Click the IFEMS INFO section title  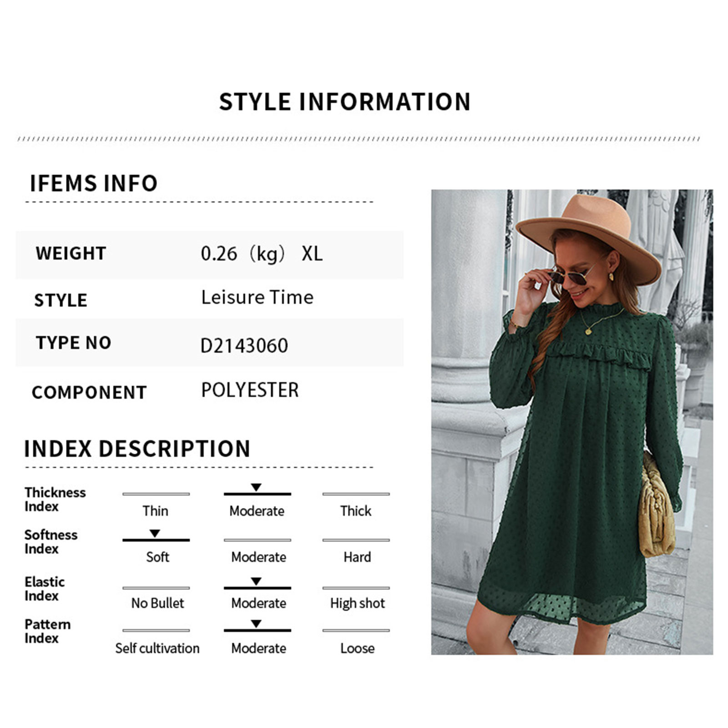point(93,183)
